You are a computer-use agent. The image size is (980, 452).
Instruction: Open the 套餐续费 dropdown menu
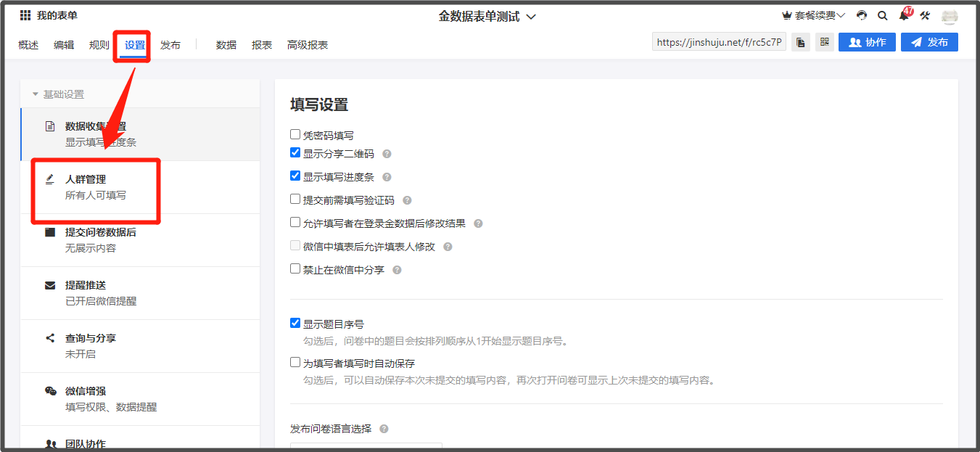click(x=813, y=15)
